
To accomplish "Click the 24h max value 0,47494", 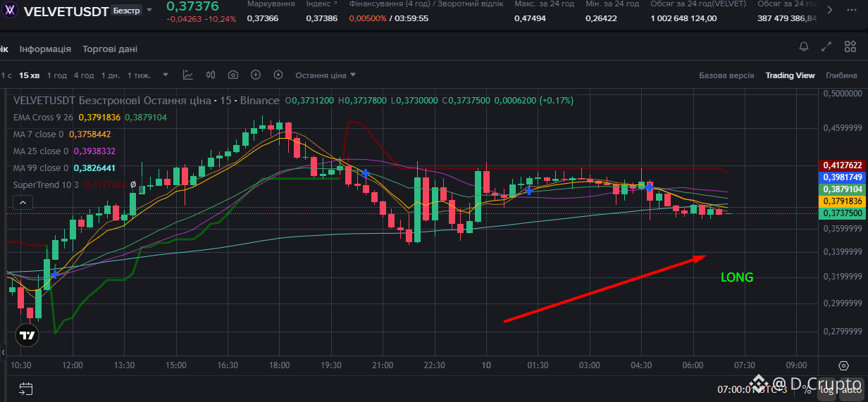I will click(x=530, y=18).
